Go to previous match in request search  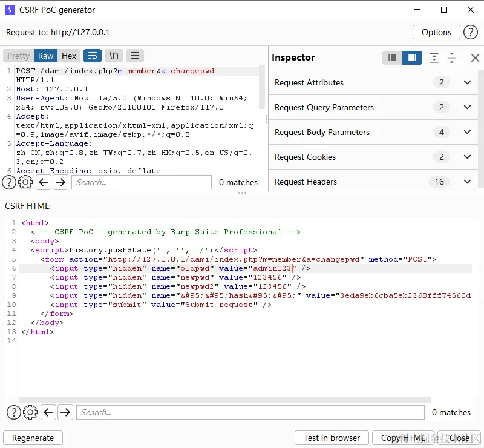tap(44, 182)
